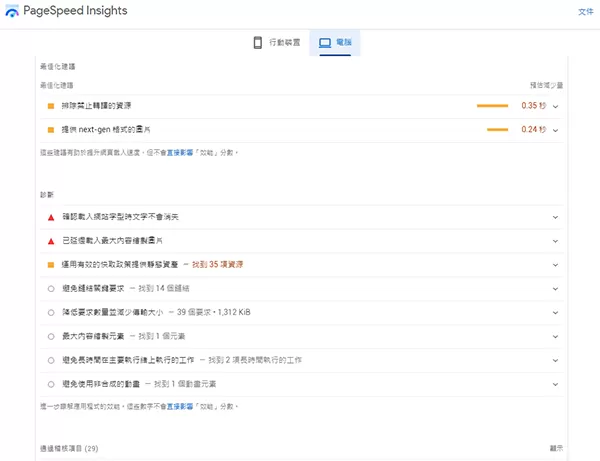Expand the 0.24 秒 next-gen image chevron
Viewport: 600px width, 461px height.
click(555, 129)
